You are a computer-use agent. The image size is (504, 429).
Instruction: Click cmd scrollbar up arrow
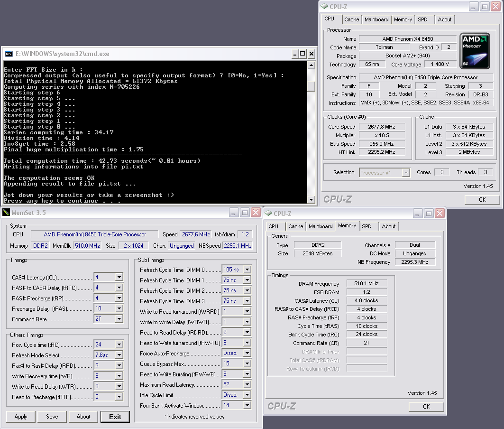click(311, 65)
